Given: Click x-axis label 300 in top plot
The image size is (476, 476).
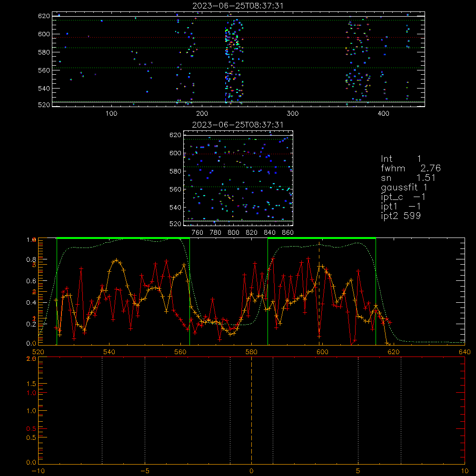Looking at the screenshot, I should click(293, 114).
